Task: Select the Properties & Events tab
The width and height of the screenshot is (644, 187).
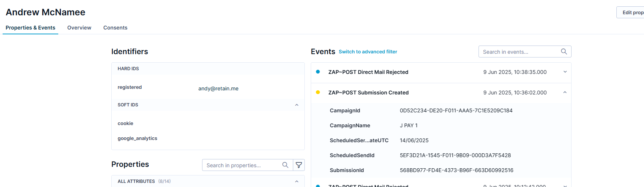Action: [x=30, y=28]
